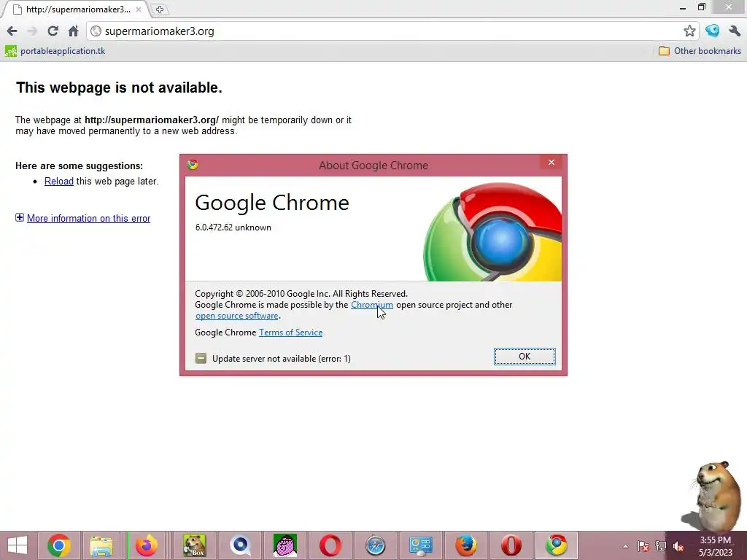This screenshot has width=747, height=560.
Task: Open the Windows Start button
Action: (18, 545)
